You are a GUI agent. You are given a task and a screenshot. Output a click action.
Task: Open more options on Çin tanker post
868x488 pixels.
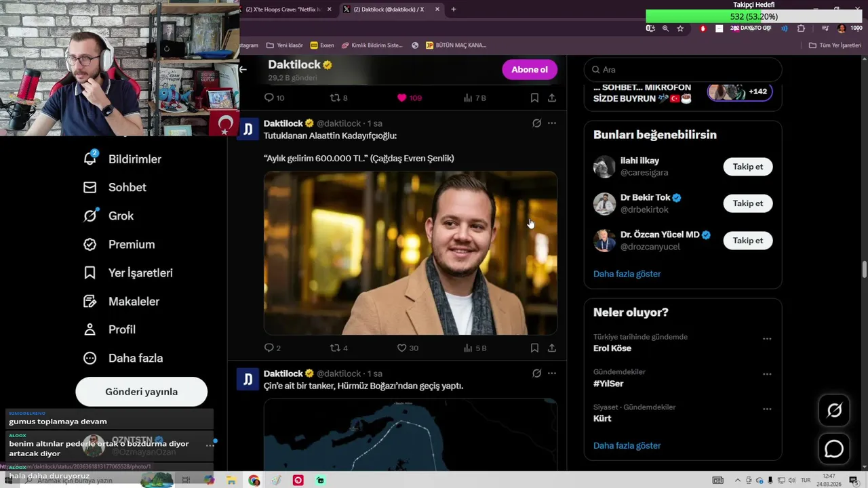click(x=552, y=373)
